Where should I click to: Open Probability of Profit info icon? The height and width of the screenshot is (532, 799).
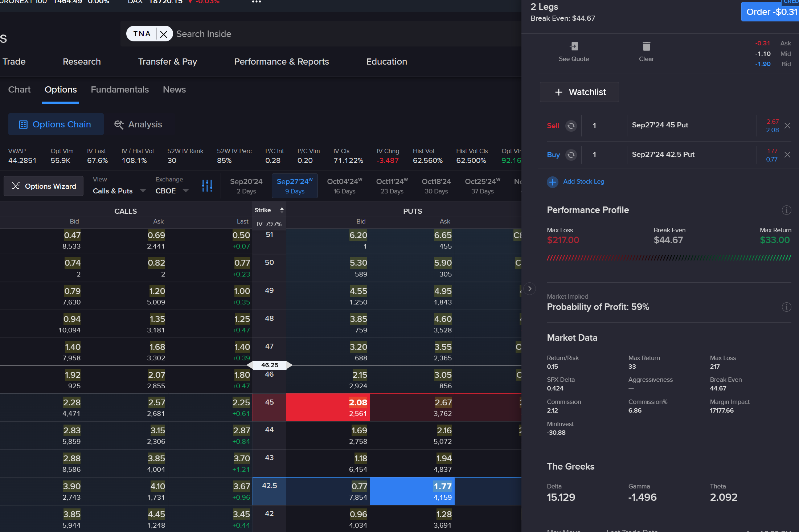[786, 307]
